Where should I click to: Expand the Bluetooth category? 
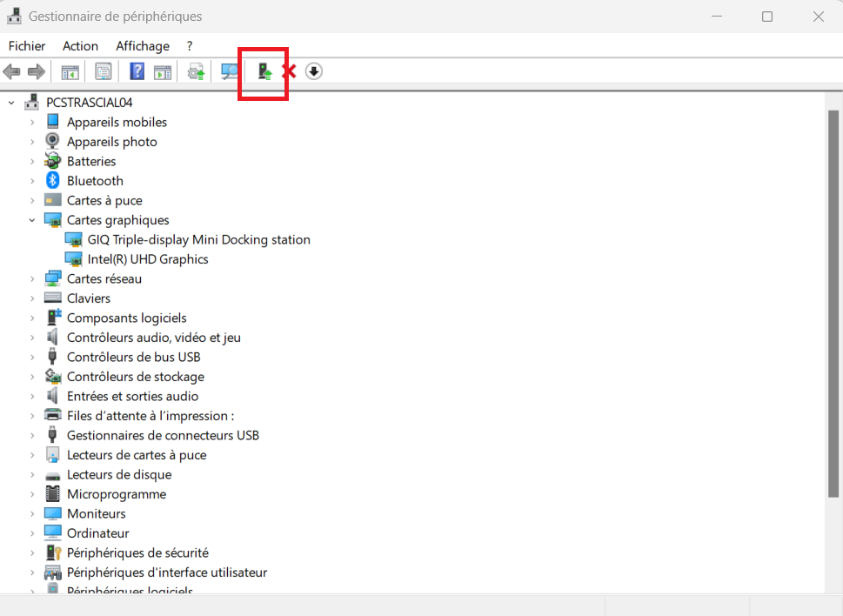[32, 181]
